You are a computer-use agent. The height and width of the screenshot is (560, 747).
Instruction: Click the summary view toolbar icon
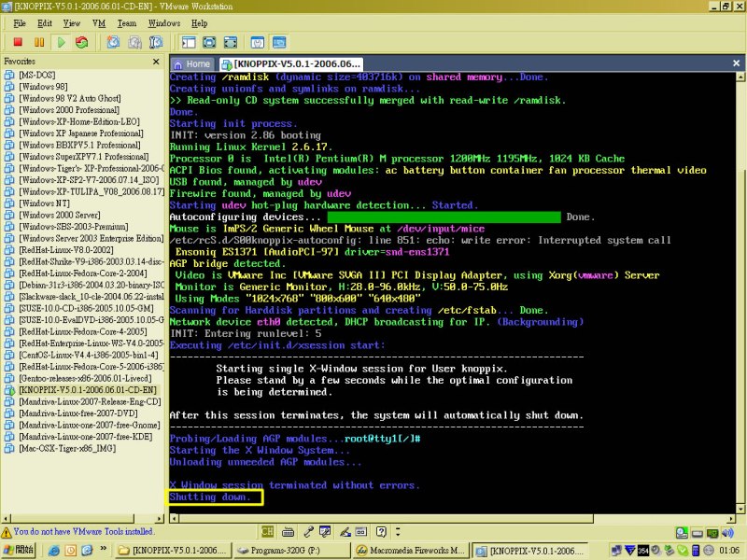tap(258, 42)
